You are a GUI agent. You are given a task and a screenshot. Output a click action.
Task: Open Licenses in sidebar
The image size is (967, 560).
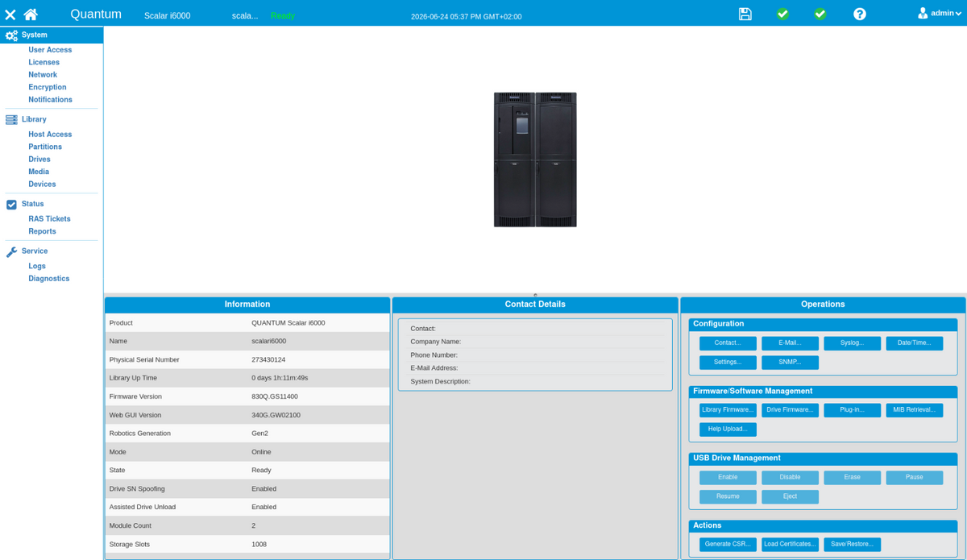44,62
